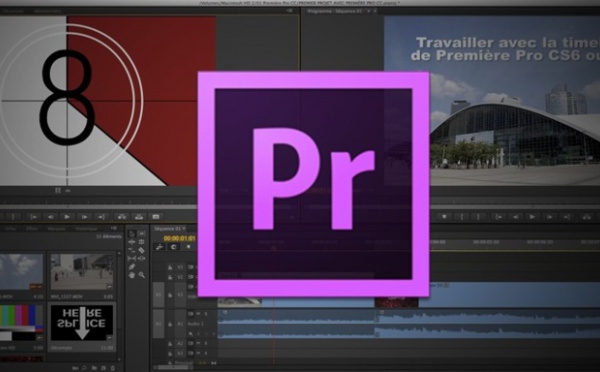
Task: Toggle the Snap magnet in the timeline
Action: click(x=174, y=247)
